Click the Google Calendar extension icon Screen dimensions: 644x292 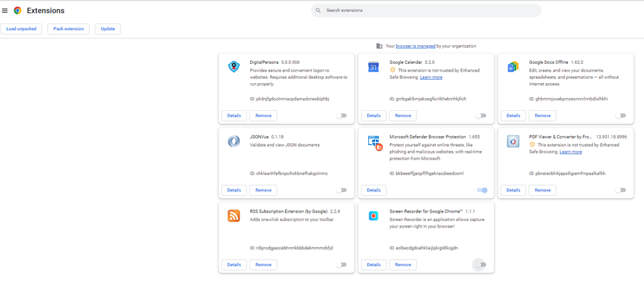click(x=373, y=67)
